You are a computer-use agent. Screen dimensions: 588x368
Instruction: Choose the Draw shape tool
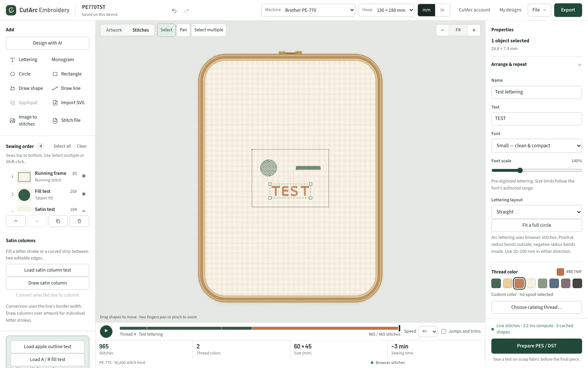click(26, 88)
